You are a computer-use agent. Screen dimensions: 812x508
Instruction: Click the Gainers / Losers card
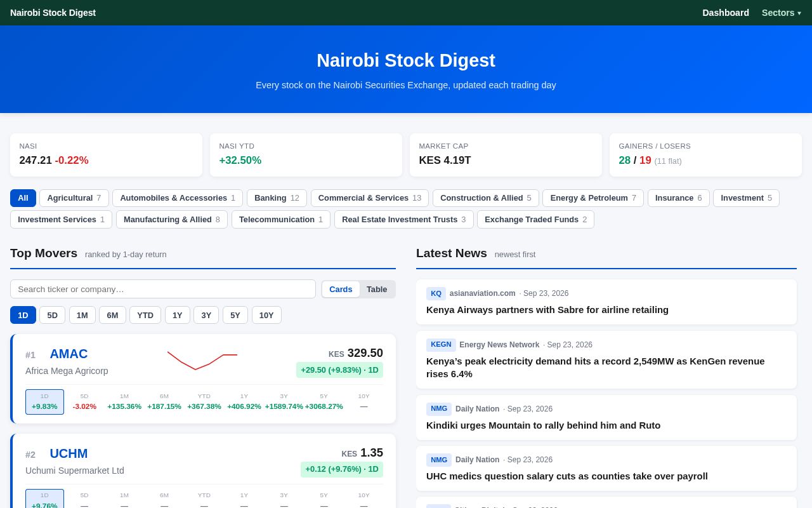[x=705, y=155]
